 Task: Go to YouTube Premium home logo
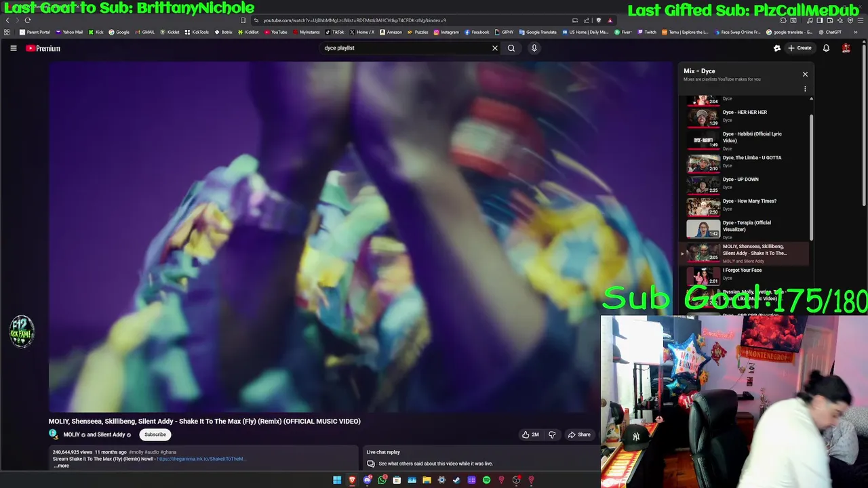(x=43, y=48)
